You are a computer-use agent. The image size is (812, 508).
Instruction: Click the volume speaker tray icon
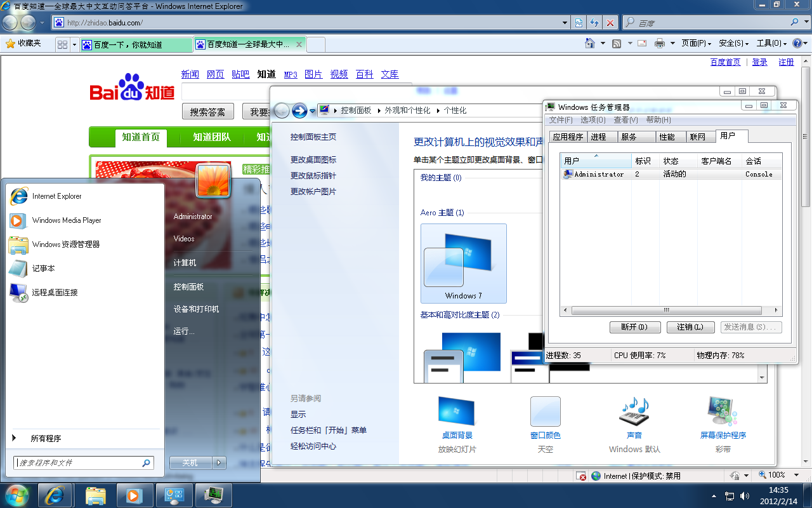[x=745, y=495]
